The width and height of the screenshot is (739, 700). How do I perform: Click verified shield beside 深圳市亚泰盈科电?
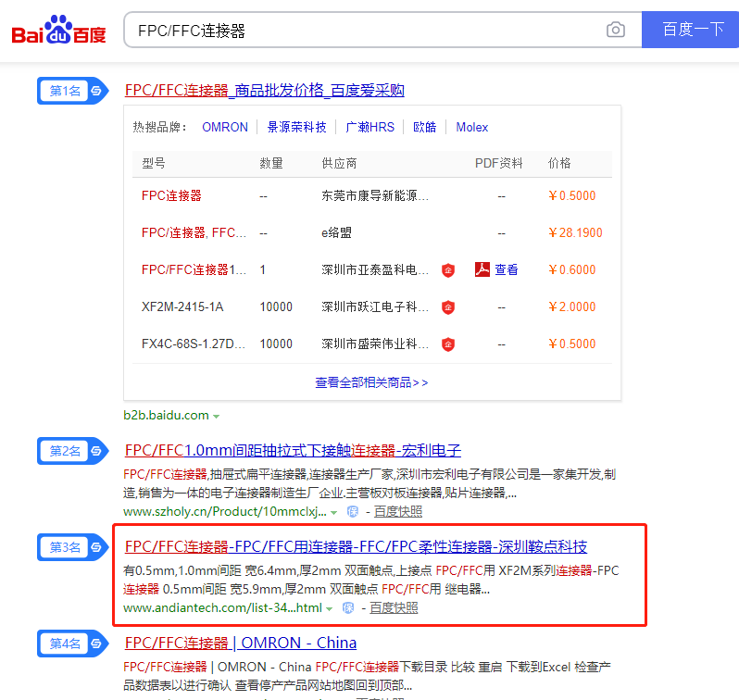coord(447,270)
